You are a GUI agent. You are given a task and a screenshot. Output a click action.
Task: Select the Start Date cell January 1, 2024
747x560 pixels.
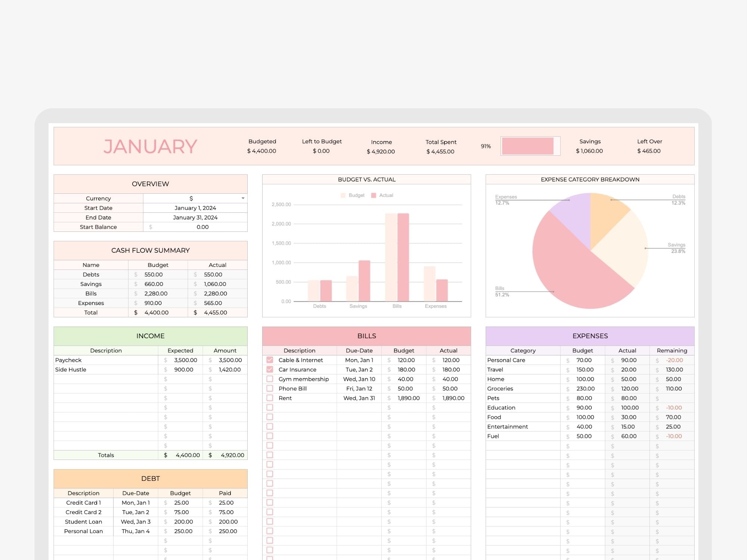coord(195,208)
